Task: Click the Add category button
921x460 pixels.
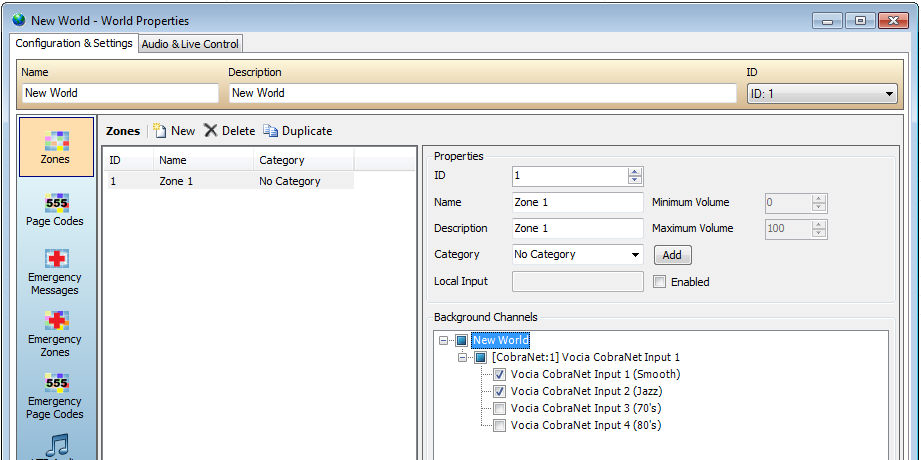Action: point(672,255)
